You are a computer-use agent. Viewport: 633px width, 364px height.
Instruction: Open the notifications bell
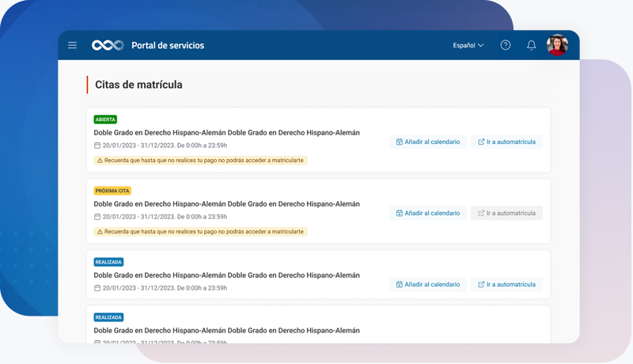click(532, 45)
